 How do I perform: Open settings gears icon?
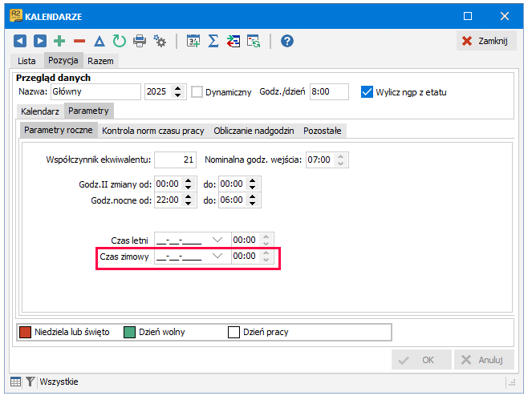(160, 41)
